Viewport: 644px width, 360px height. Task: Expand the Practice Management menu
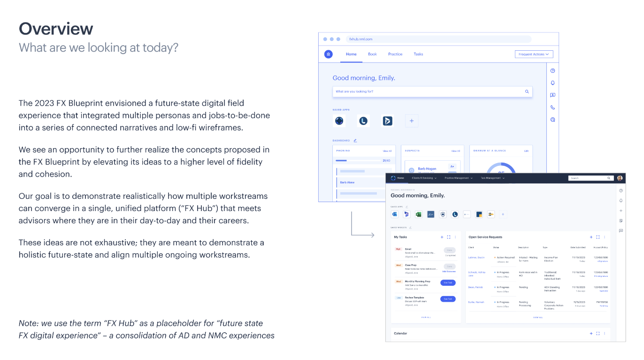pyautogui.click(x=459, y=178)
